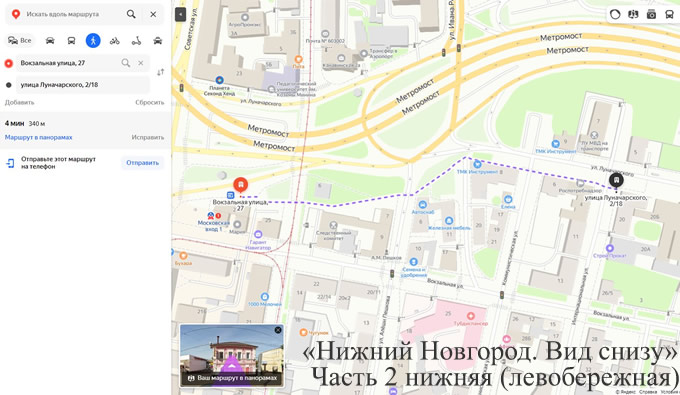The width and height of the screenshot is (680, 395).
Task: Click the black destination marker on map
Action: [x=616, y=180]
